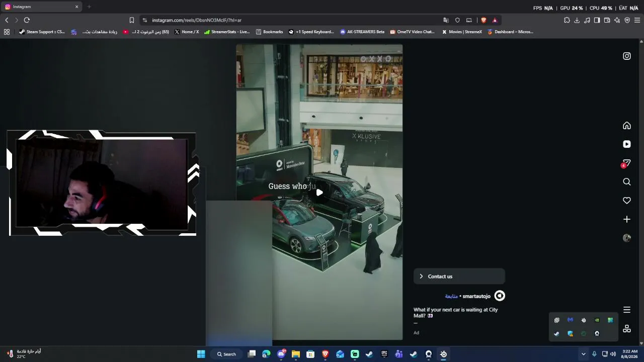Reload the Instagram page
This screenshot has height=362, width=644.
[x=27, y=20]
